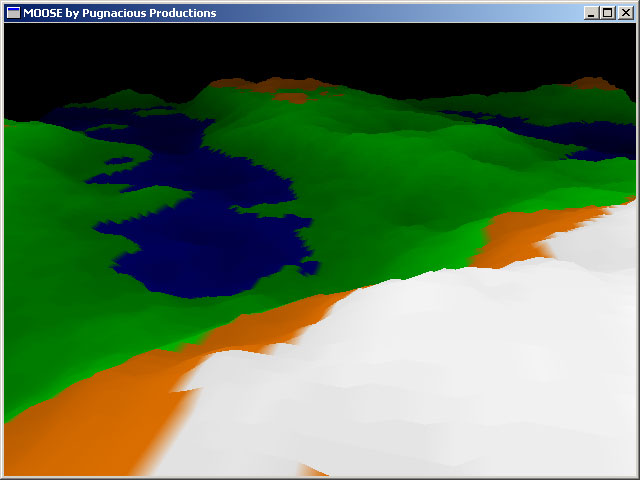Close the MOOSE window
This screenshot has height=480, width=640.
(623, 13)
